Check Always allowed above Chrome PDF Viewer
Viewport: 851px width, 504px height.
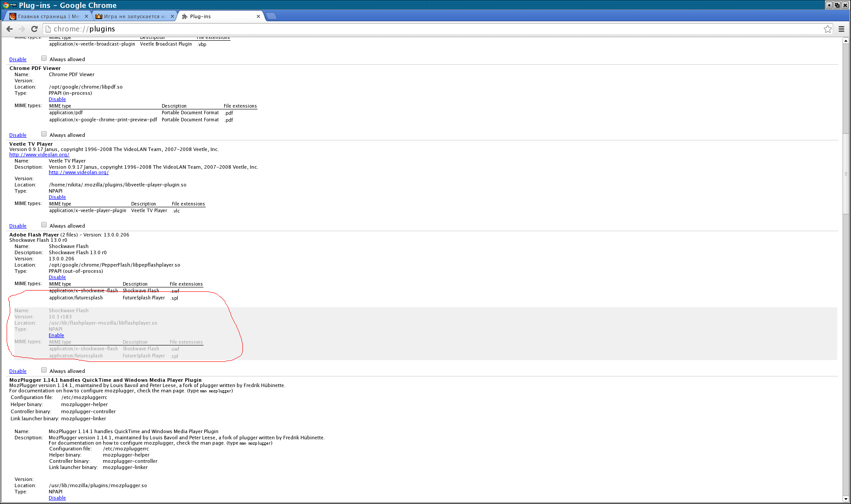point(44,58)
